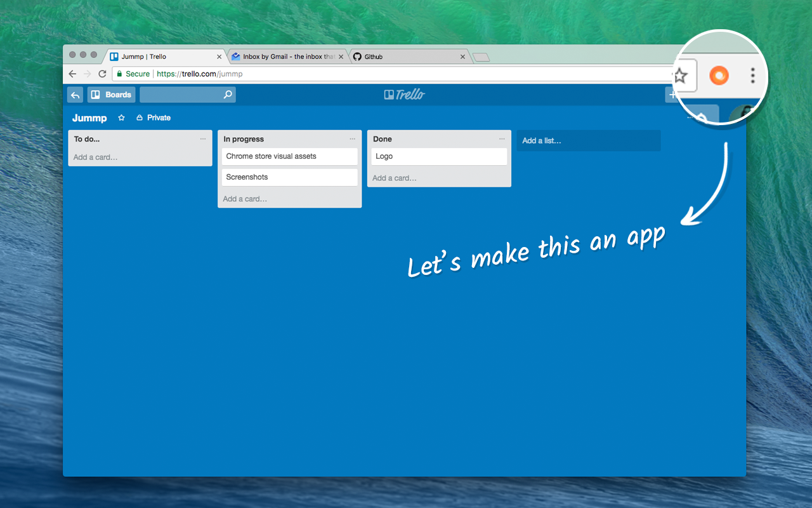Close the Inbox by Gmail tab
Viewport: 812px width, 508px height.
click(341, 57)
